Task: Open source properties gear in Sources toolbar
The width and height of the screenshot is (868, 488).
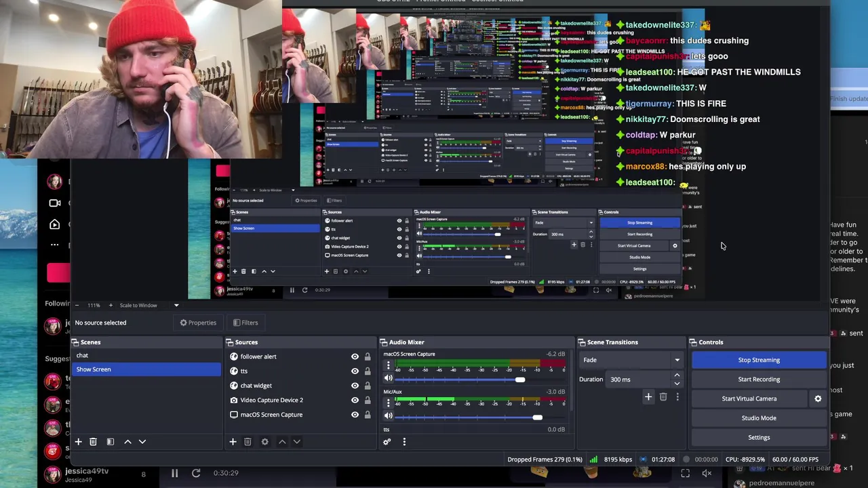Action: click(264, 442)
